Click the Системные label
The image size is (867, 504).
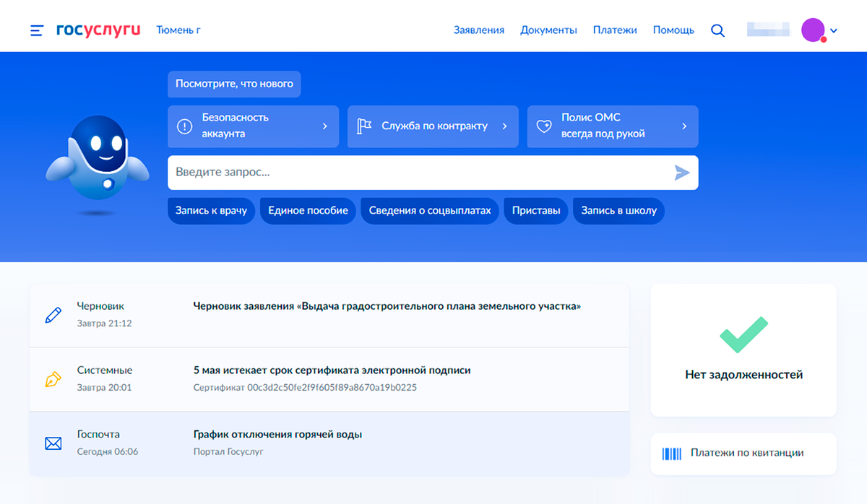(x=105, y=370)
